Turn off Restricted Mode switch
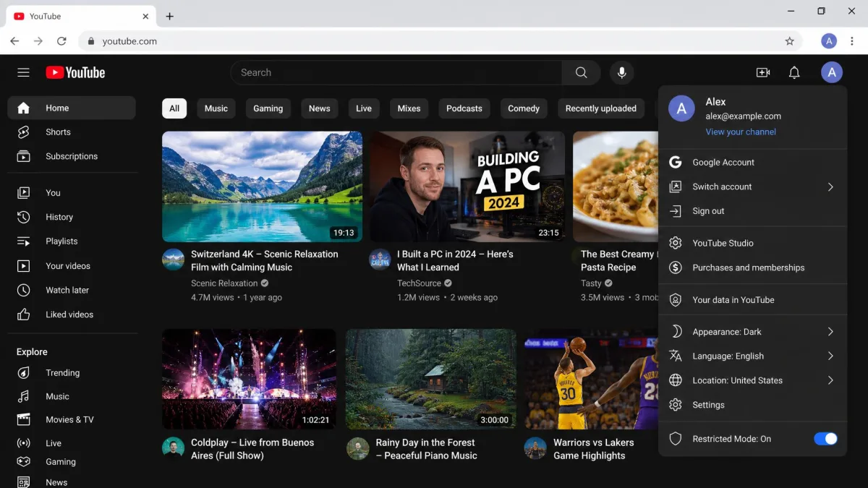Image resolution: width=868 pixels, height=488 pixels. (825, 439)
